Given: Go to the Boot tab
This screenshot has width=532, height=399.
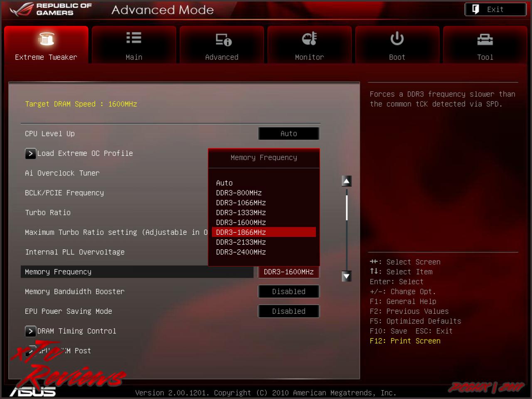Looking at the screenshot, I should (x=397, y=45).
